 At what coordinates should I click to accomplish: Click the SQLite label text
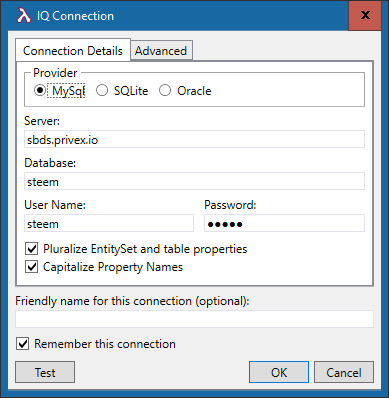click(131, 91)
